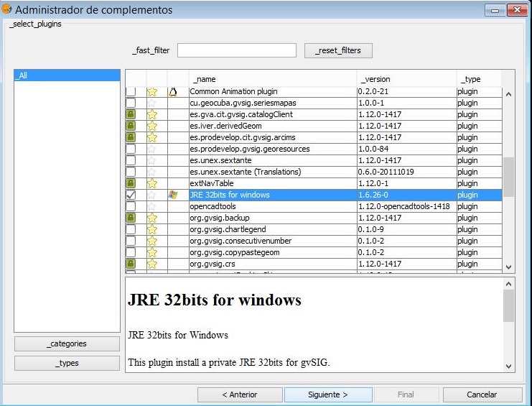532x406 pixels.
Task: Click the _reset_filters button
Action: pos(338,50)
